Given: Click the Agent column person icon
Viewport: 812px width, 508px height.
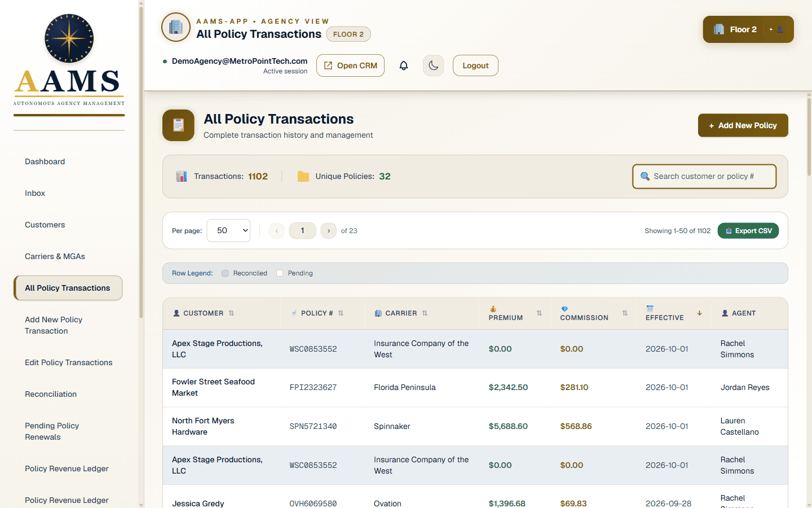Looking at the screenshot, I should point(725,313).
